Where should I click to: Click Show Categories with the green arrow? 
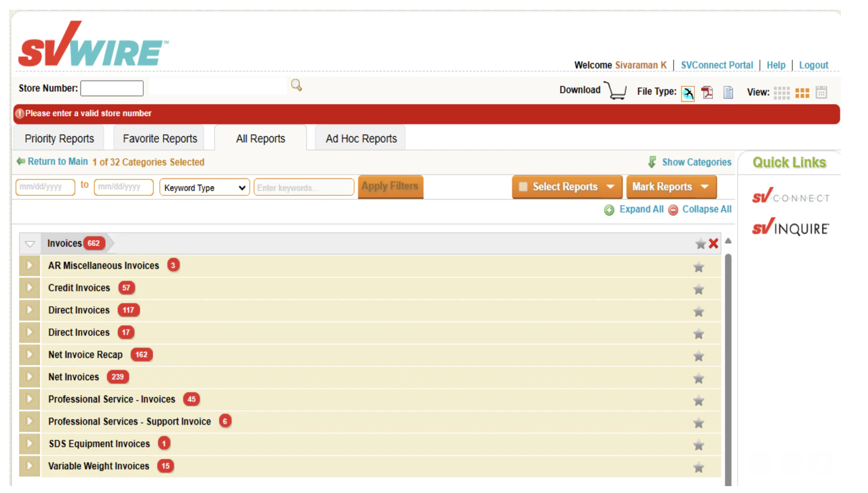(696, 162)
